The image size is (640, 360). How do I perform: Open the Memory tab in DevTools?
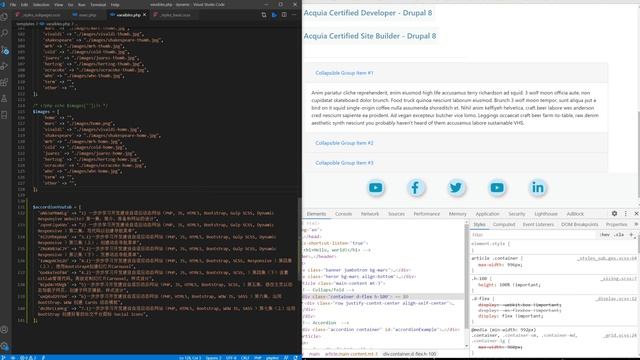[x=458, y=214]
